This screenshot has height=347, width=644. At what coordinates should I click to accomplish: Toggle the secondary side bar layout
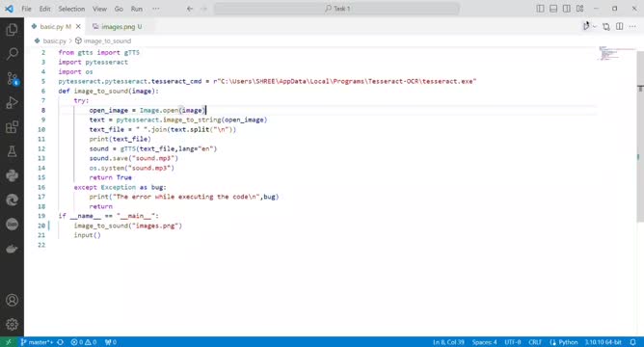pyautogui.click(x=566, y=9)
